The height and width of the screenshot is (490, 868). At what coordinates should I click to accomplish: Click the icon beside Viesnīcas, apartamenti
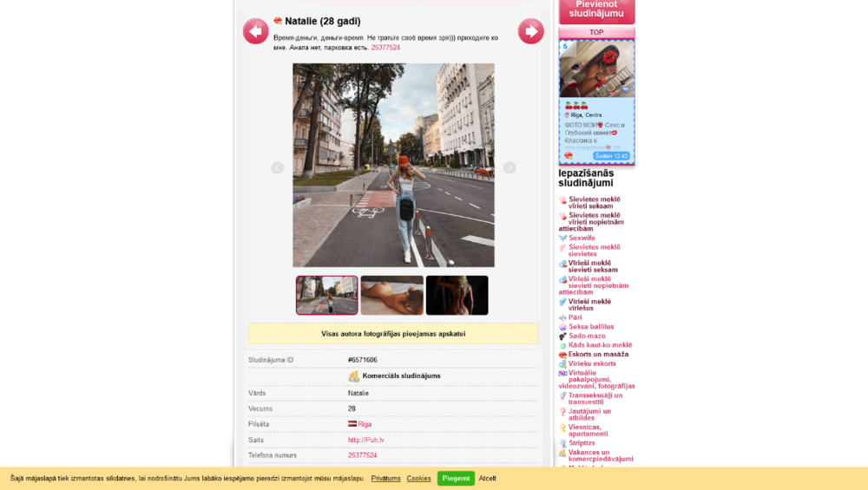point(562,428)
